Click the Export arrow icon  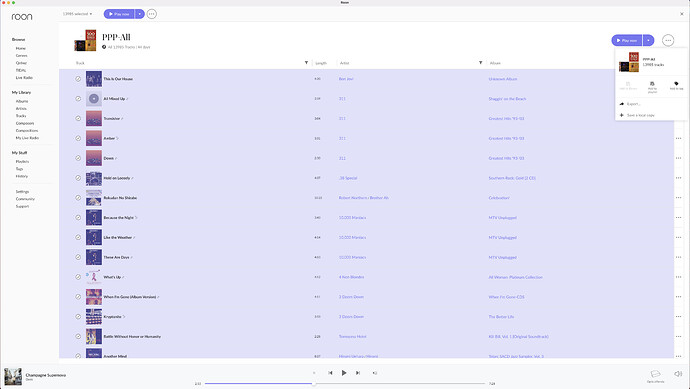click(622, 104)
